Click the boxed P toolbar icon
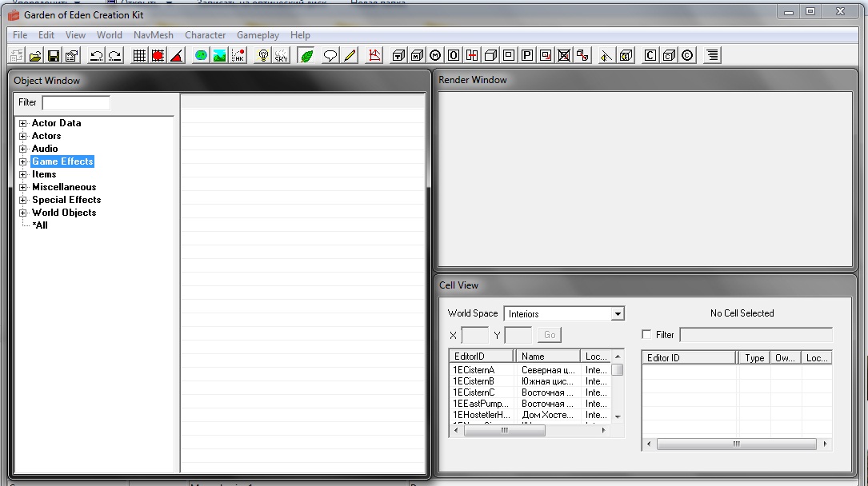Screen dimensions: 868x486 click(x=527, y=55)
